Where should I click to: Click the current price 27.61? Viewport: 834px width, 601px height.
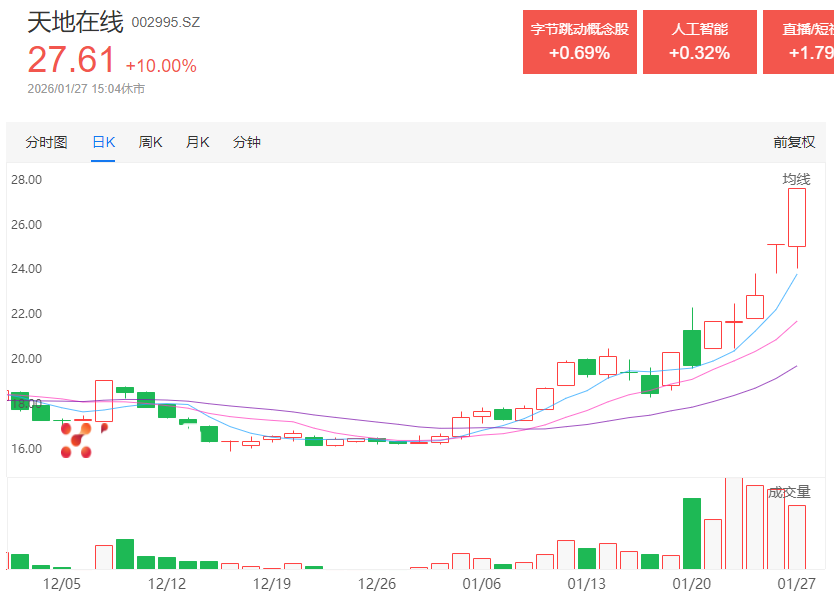tap(71, 61)
